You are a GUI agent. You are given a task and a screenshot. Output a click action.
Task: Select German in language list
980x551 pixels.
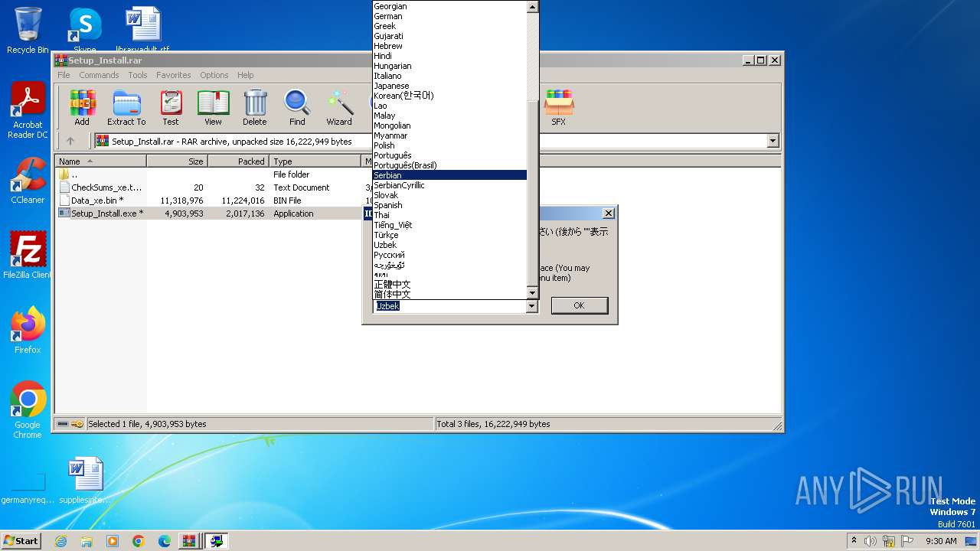[x=450, y=16]
